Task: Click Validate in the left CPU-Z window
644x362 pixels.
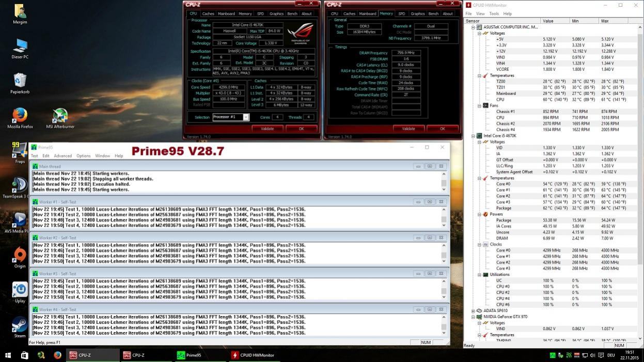Action: [267, 129]
